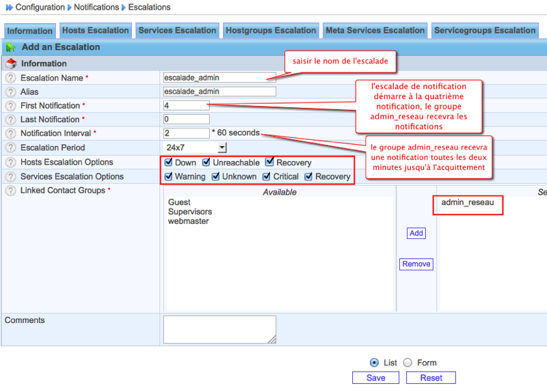Viewport: 547px width, 392px height.
Task: Uncheck the Critical service escalation option
Action: click(x=267, y=177)
